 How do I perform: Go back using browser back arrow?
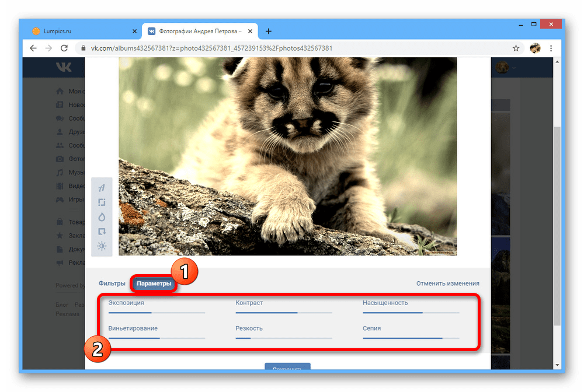(33, 48)
